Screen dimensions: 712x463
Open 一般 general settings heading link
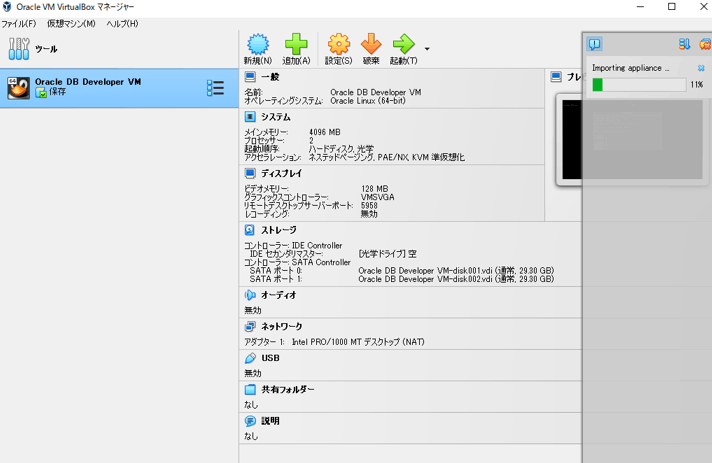coord(270,77)
